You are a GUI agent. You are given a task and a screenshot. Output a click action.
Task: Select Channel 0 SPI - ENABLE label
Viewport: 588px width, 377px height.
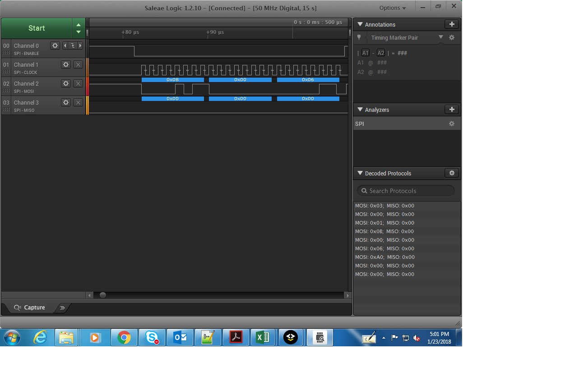point(25,54)
